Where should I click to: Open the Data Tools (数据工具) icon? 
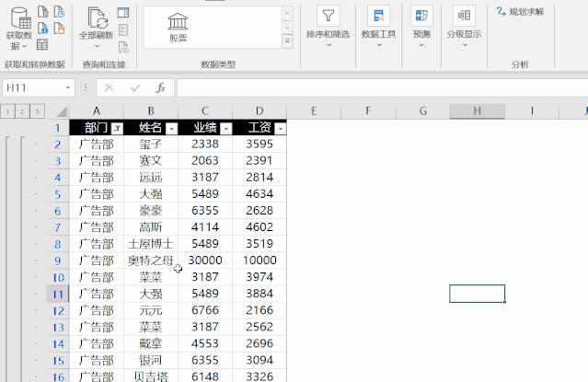pyautogui.click(x=378, y=16)
